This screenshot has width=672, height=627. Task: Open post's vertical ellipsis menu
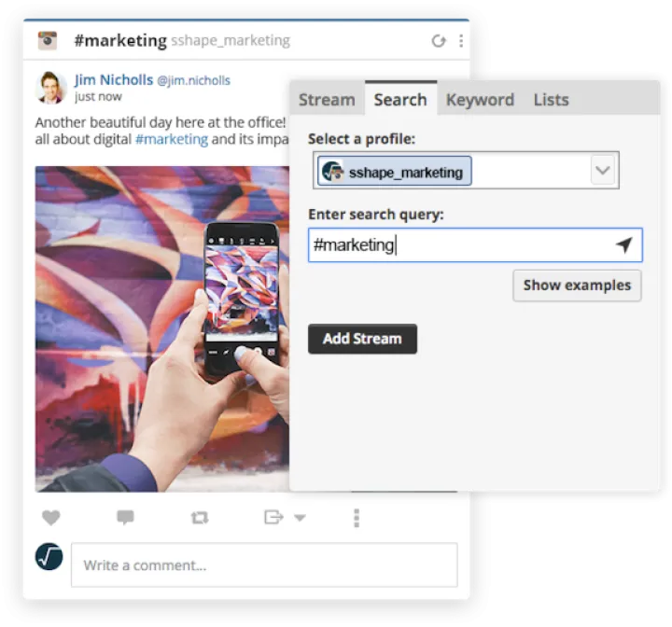tap(357, 518)
